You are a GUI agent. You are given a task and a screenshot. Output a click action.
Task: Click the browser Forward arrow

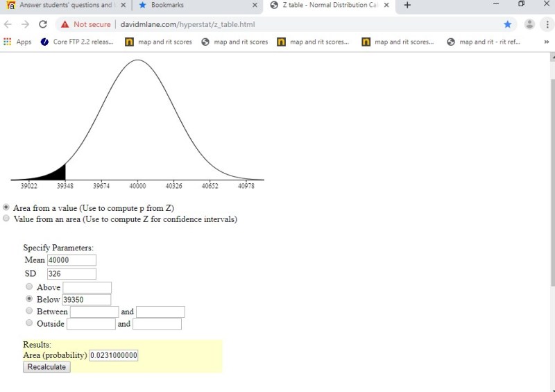pos(25,24)
